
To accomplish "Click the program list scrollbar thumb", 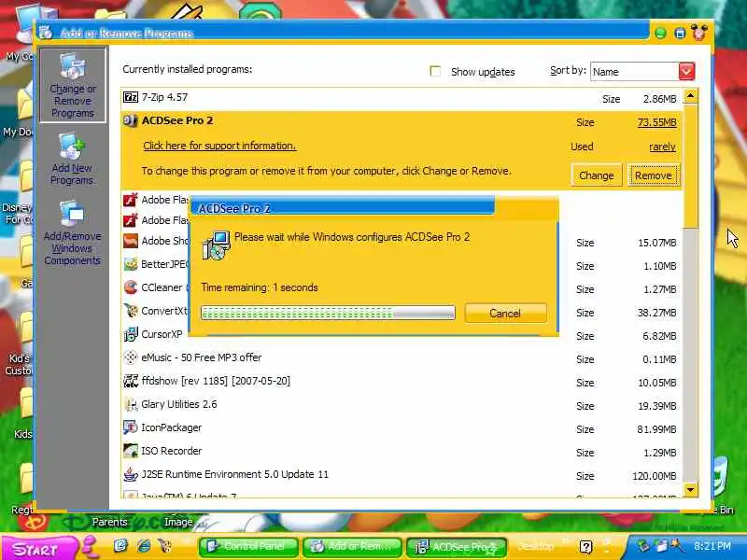I will [x=690, y=166].
